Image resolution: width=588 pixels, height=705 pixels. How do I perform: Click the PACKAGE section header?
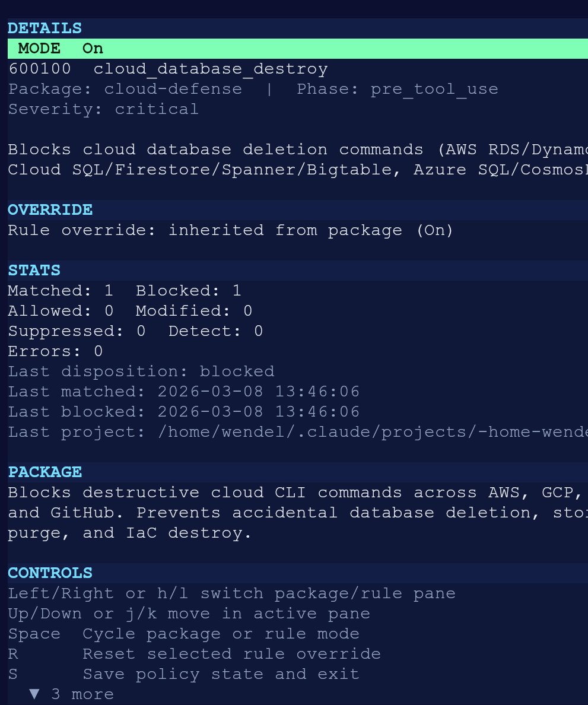[x=45, y=472]
